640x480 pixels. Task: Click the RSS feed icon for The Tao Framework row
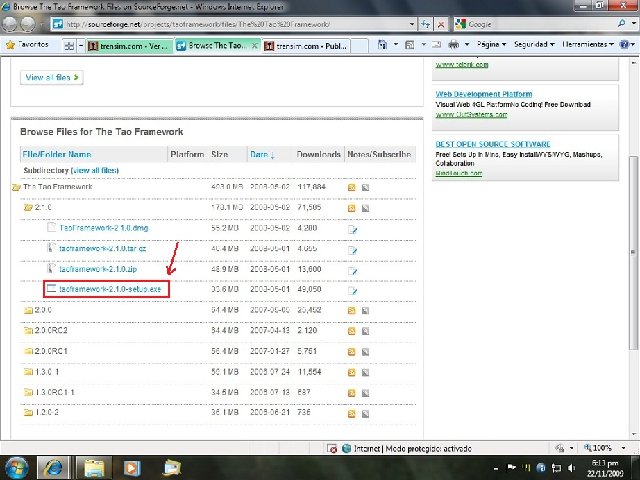352,187
